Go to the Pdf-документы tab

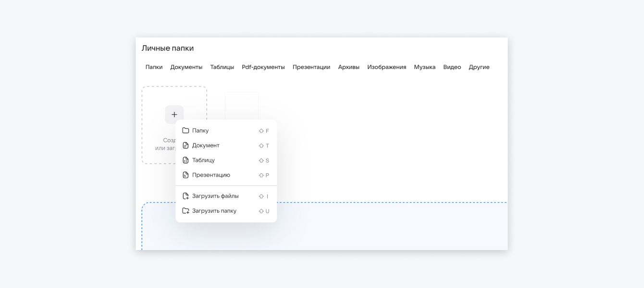[263, 67]
